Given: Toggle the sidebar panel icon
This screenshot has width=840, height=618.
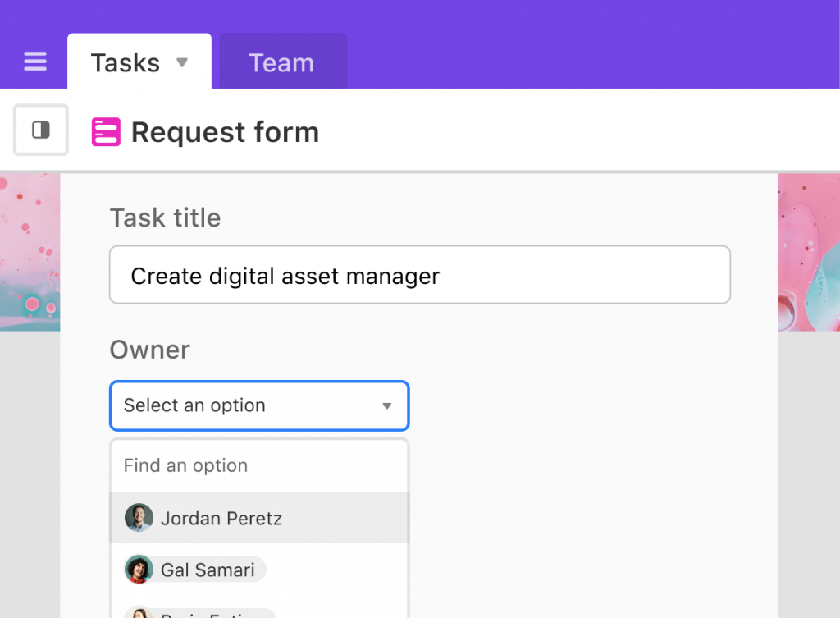Looking at the screenshot, I should click(x=41, y=130).
